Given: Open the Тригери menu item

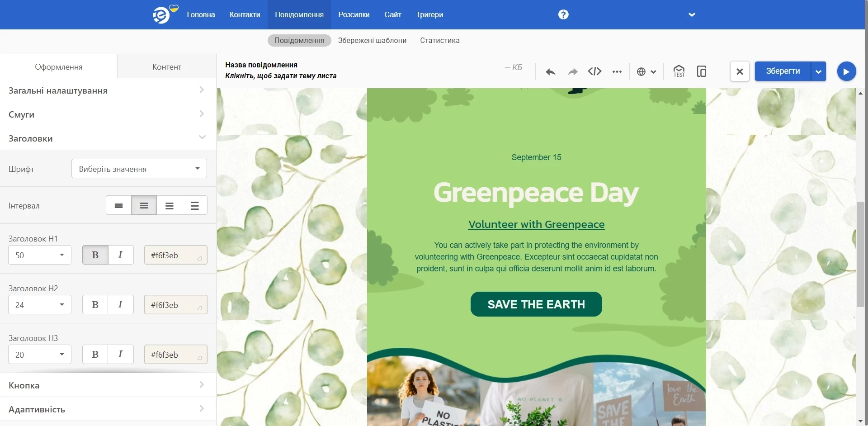Looking at the screenshot, I should (x=429, y=14).
